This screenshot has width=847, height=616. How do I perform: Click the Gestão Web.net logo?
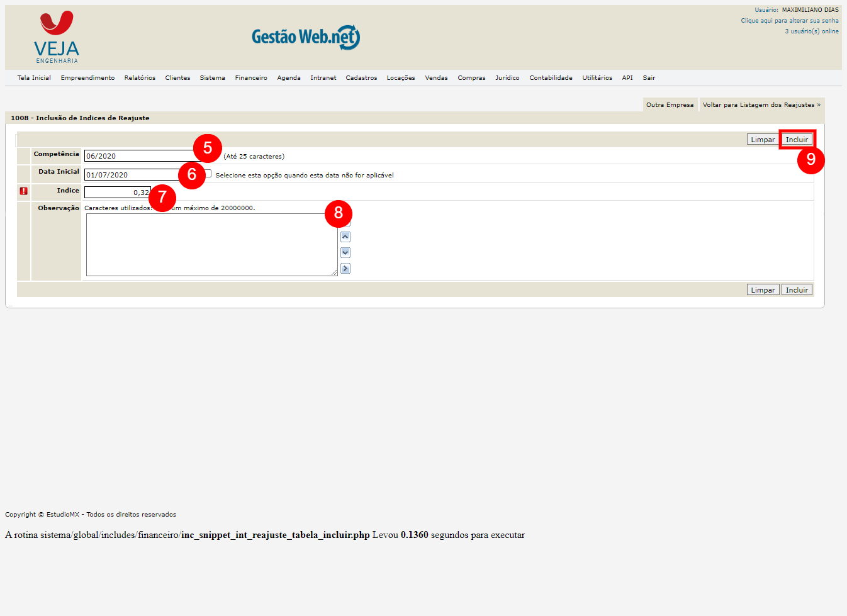[x=306, y=37]
